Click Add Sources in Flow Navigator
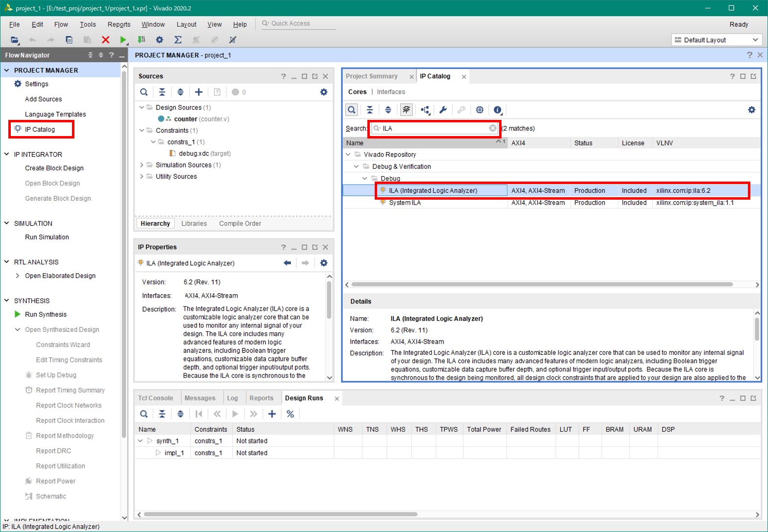Viewport: 768px width, 532px height. pyautogui.click(x=44, y=99)
